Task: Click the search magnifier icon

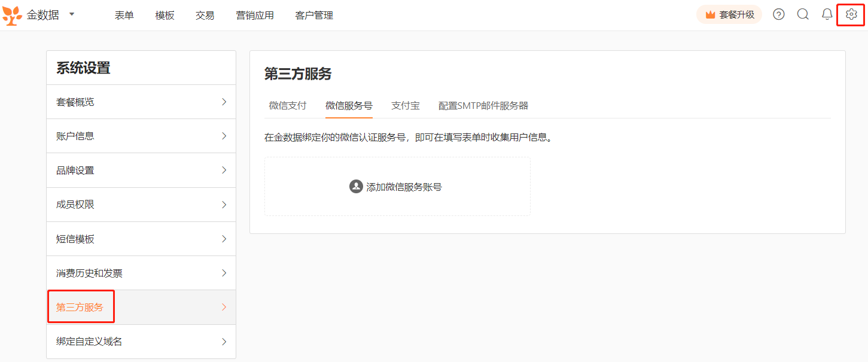Action: click(x=803, y=14)
